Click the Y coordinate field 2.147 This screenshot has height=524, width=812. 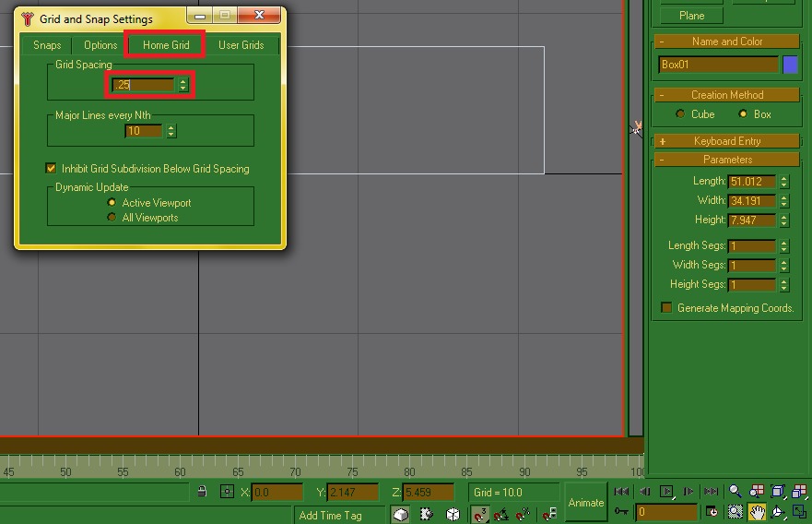pos(353,492)
